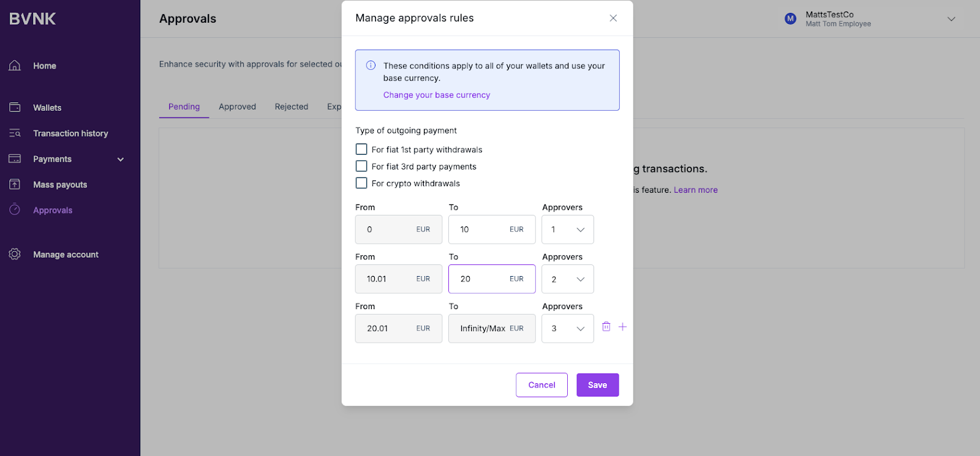980x456 pixels.
Task: Click the Home icon in sidebar
Action: [15, 65]
